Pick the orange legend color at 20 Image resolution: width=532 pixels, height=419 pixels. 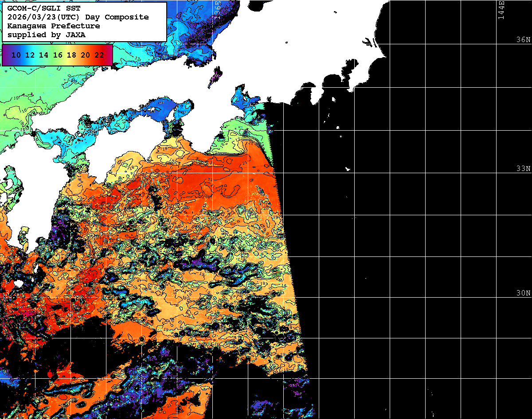click(85, 55)
